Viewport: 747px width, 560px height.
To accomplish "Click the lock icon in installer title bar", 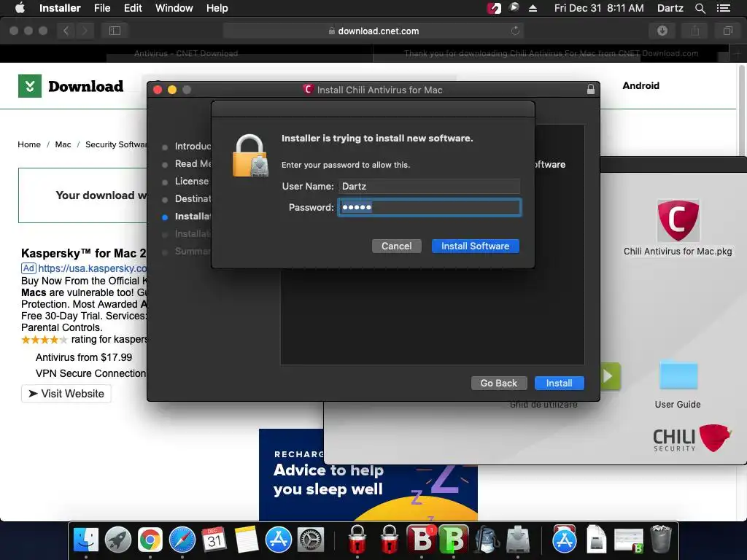I will [x=591, y=90].
